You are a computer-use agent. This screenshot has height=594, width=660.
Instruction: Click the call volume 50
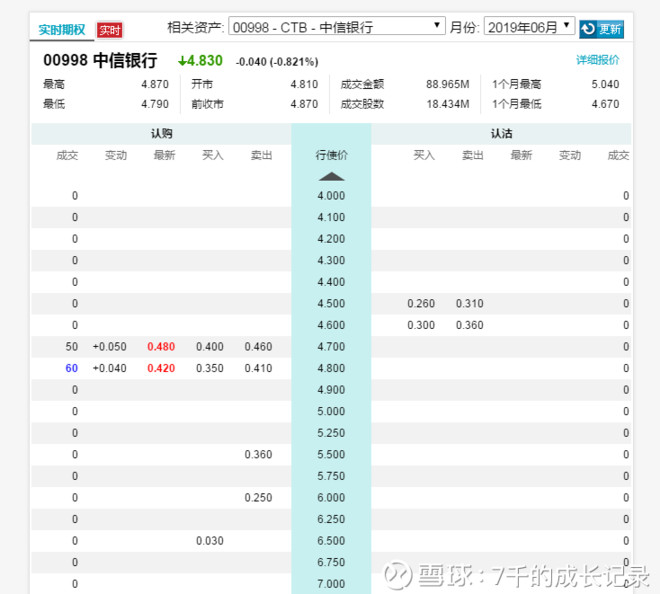pyautogui.click(x=72, y=346)
